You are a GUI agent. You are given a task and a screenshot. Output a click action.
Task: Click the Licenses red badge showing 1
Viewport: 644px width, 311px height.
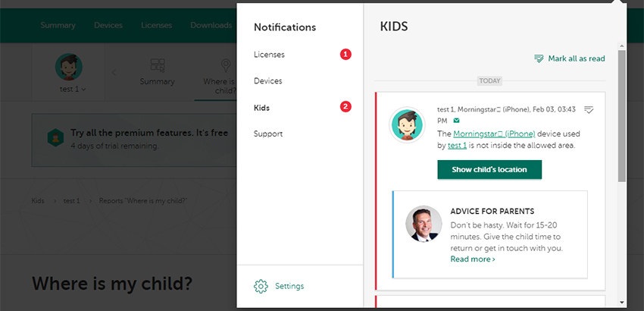tap(345, 55)
